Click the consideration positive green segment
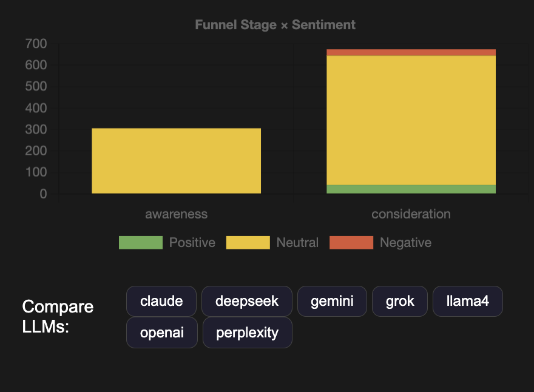 (x=411, y=189)
